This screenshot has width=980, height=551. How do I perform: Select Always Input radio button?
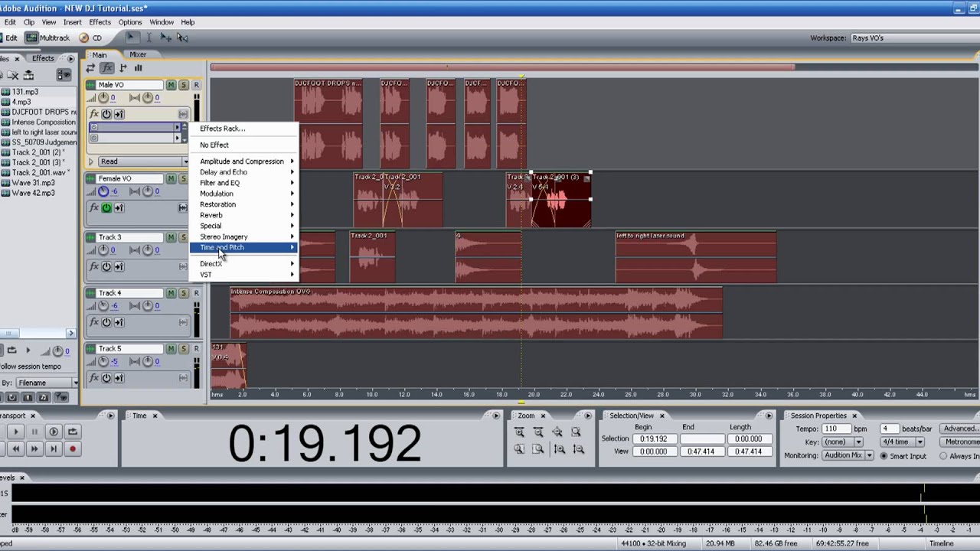click(943, 456)
